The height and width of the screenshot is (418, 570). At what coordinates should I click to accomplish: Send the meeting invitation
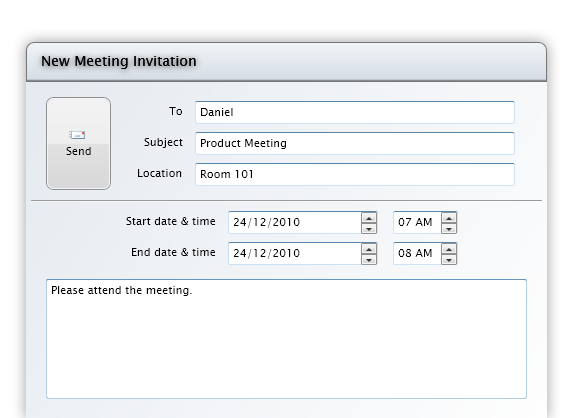(79, 143)
